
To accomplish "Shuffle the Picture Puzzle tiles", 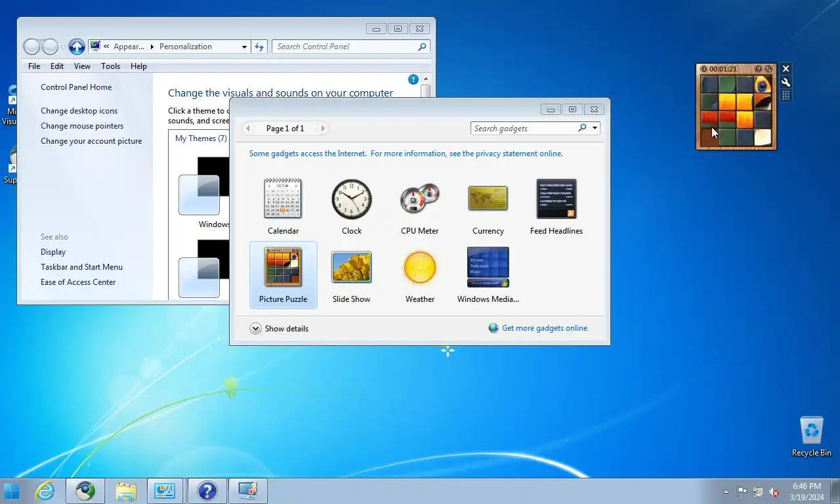I will (768, 69).
